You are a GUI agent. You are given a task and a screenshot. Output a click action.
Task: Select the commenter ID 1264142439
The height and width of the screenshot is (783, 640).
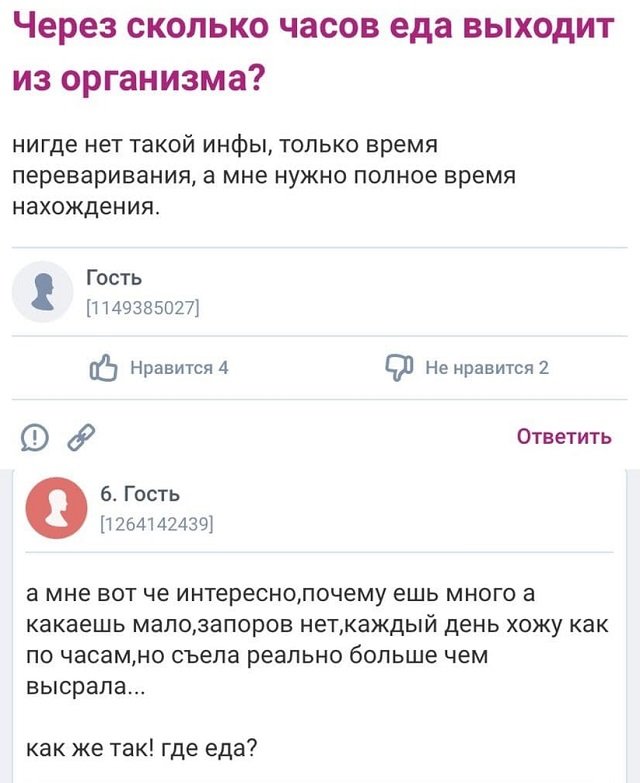[x=155, y=522]
